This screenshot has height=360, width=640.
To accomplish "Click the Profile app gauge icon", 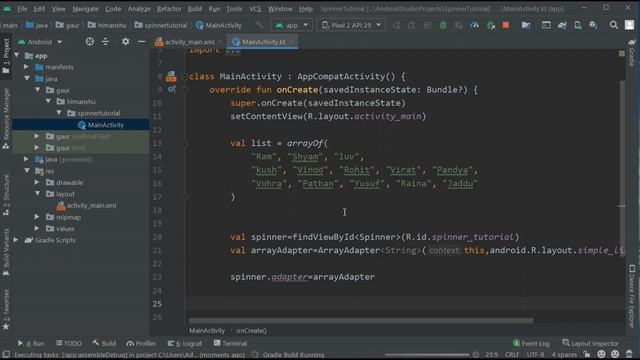I will click(x=474, y=25).
